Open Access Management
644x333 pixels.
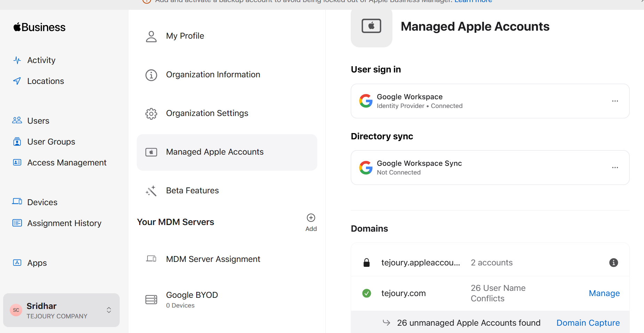coord(67,163)
